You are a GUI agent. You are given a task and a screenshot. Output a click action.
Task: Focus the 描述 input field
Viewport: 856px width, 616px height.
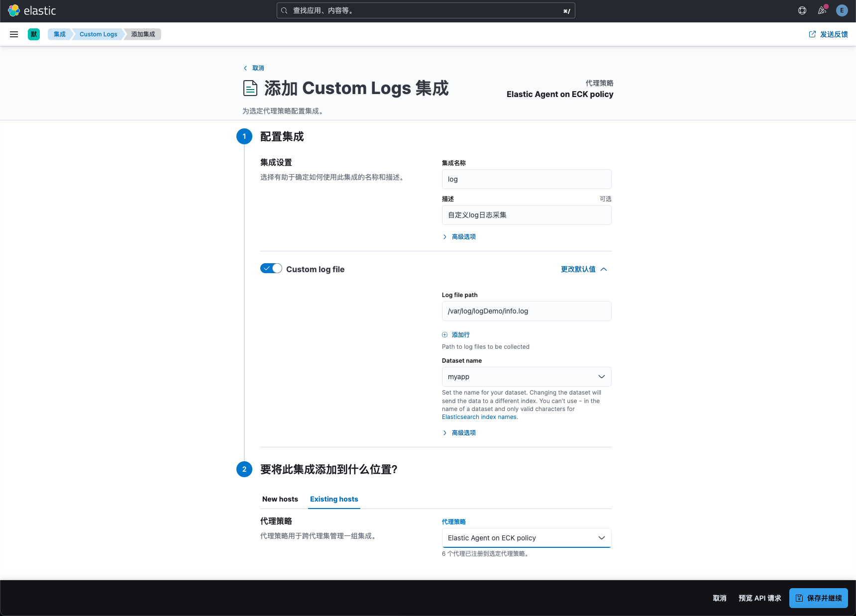pyautogui.click(x=527, y=215)
